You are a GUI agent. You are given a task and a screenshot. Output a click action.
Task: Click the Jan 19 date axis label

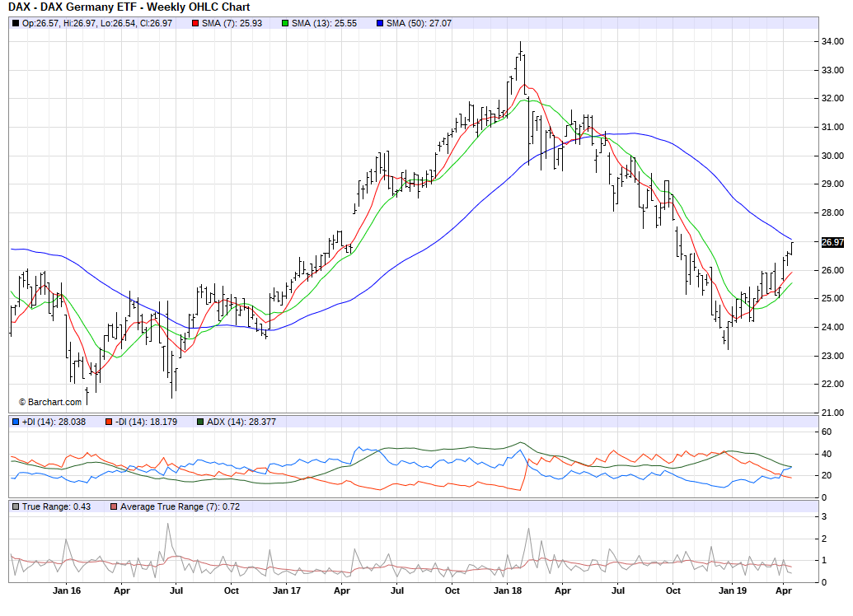731,590
